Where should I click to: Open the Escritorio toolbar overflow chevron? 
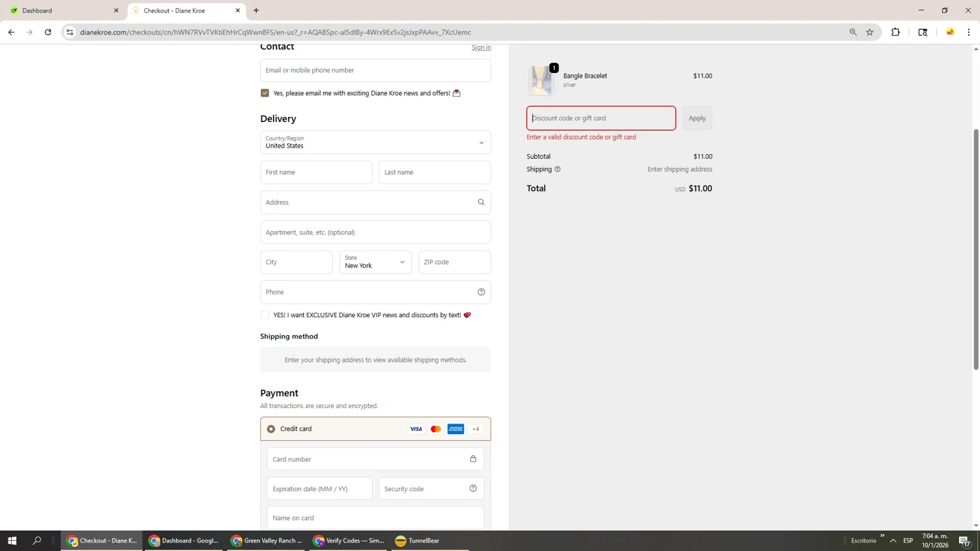[882, 536]
